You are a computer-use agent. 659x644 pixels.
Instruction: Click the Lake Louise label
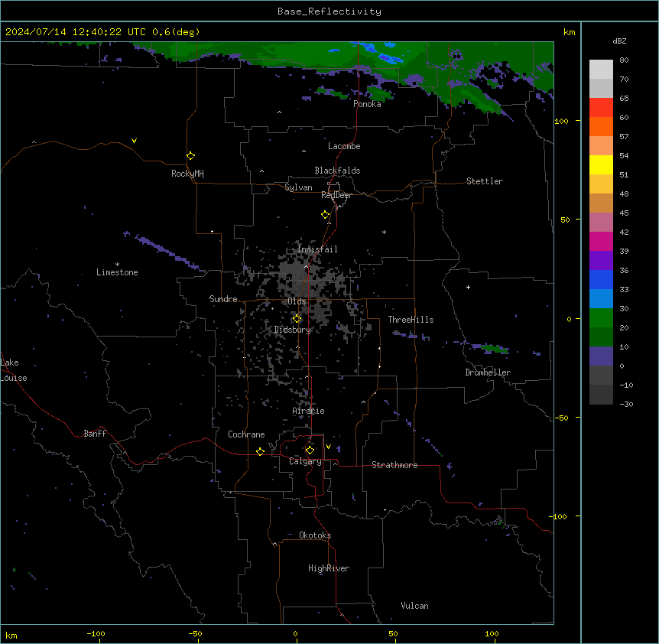(x=14, y=370)
